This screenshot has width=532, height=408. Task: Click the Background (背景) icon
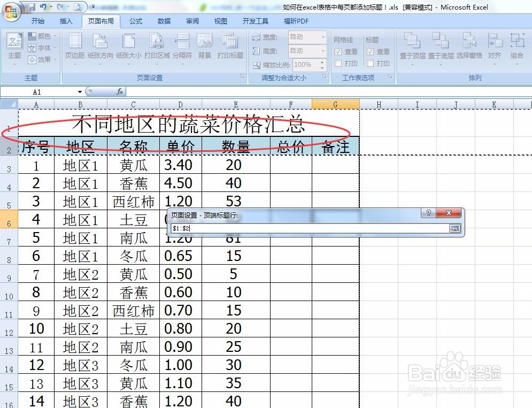[x=205, y=47]
